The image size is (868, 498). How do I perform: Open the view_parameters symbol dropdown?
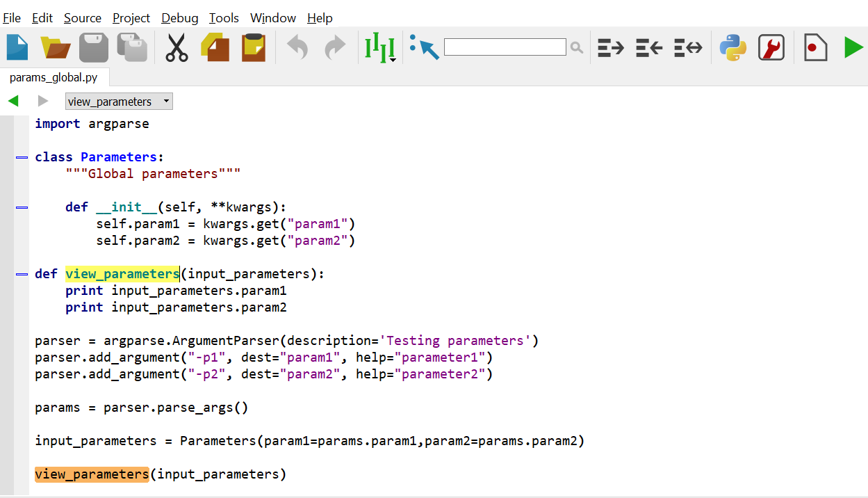coord(119,102)
